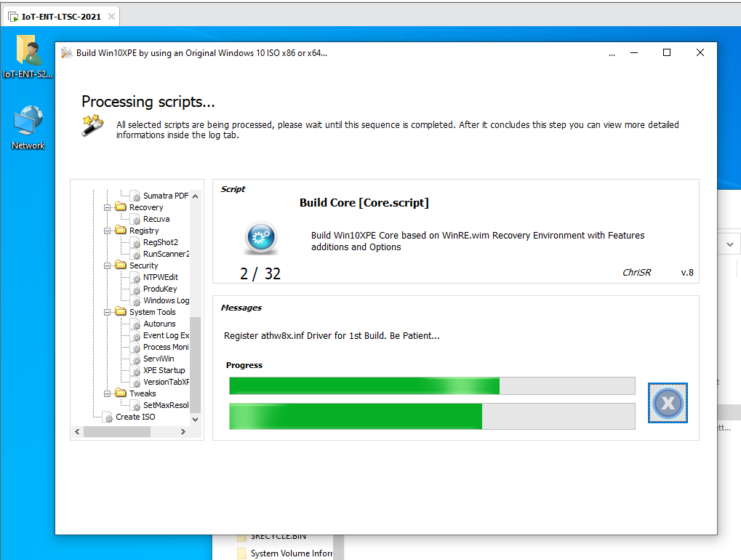Click the magic wand icon beside the description
The width and height of the screenshot is (741, 560).
pos(92,125)
